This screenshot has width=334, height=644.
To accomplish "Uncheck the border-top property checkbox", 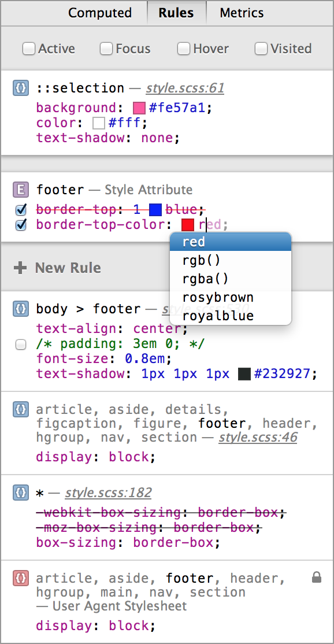I will click(21, 210).
